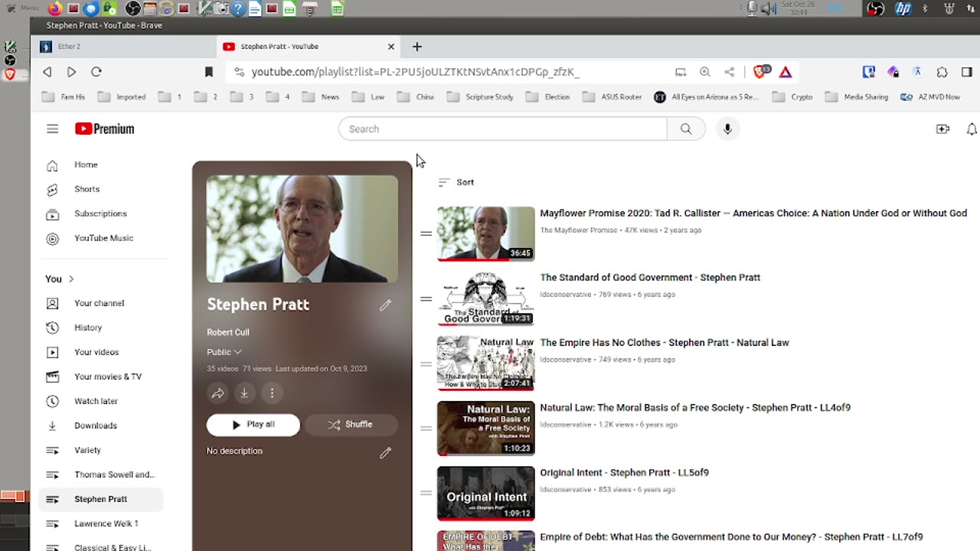Image resolution: width=980 pixels, height=551 pixels.
Task: Open Your channel in sidebar
Action: (x=100, y=303)
